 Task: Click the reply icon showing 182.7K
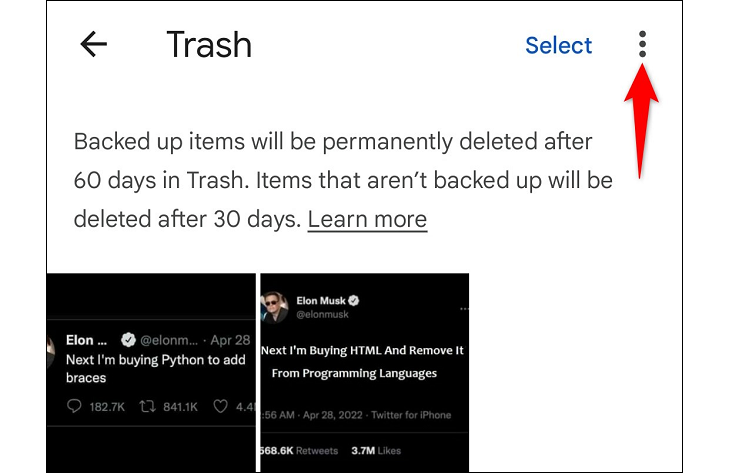(75, 407)
